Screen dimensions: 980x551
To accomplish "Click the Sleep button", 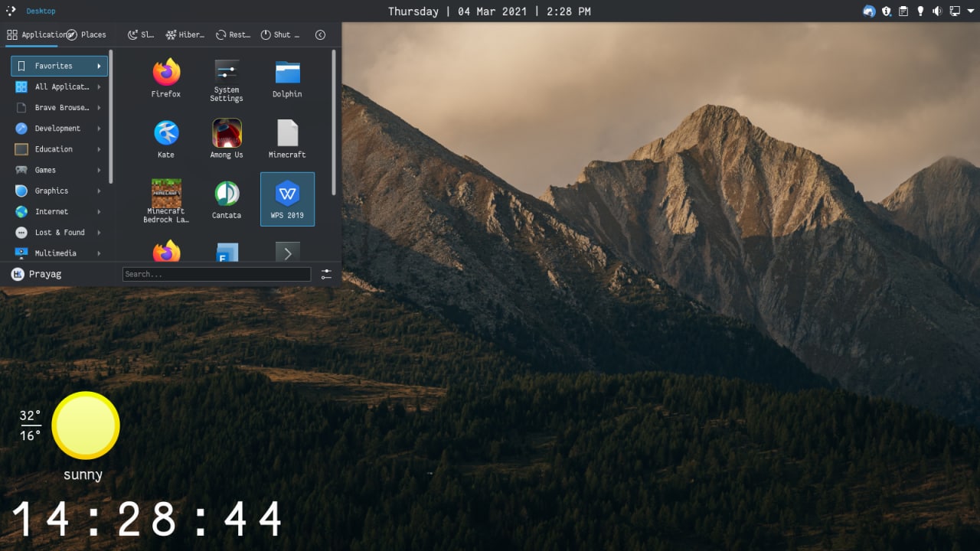I will [141, 34].
